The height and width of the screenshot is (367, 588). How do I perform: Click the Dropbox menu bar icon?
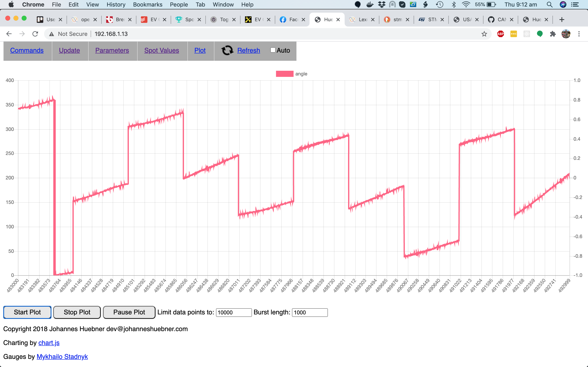click(x=382, y=5)
